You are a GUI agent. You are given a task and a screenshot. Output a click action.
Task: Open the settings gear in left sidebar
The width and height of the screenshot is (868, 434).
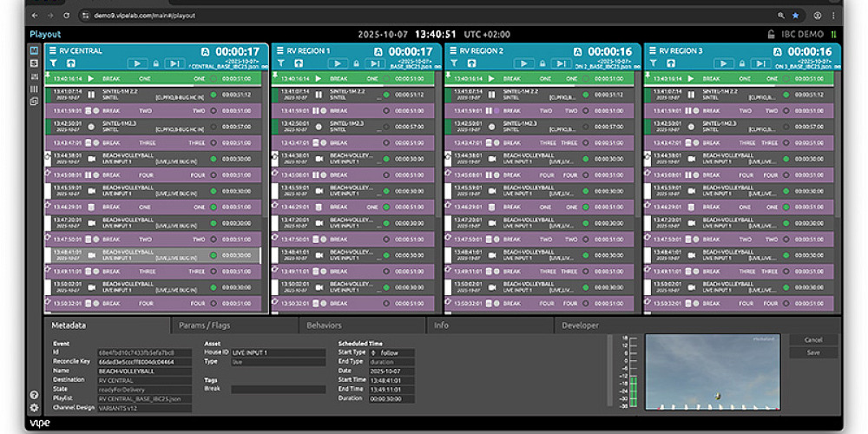(34, 408)
